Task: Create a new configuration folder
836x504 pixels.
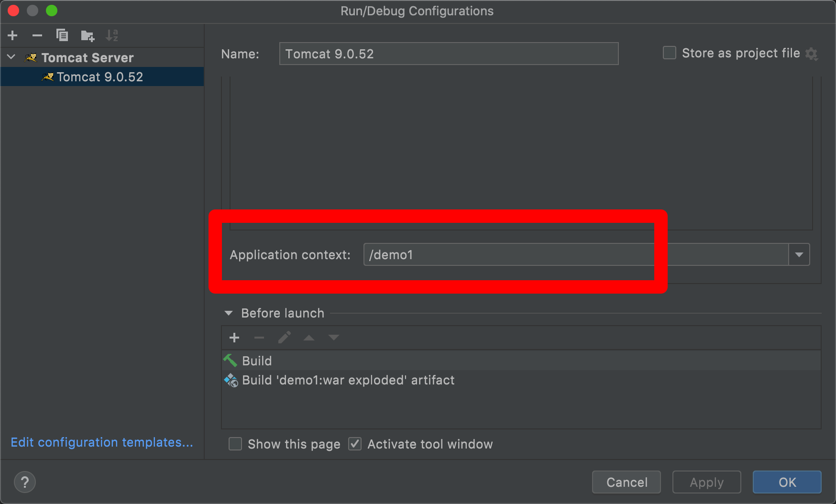Action: coord(88,35)
